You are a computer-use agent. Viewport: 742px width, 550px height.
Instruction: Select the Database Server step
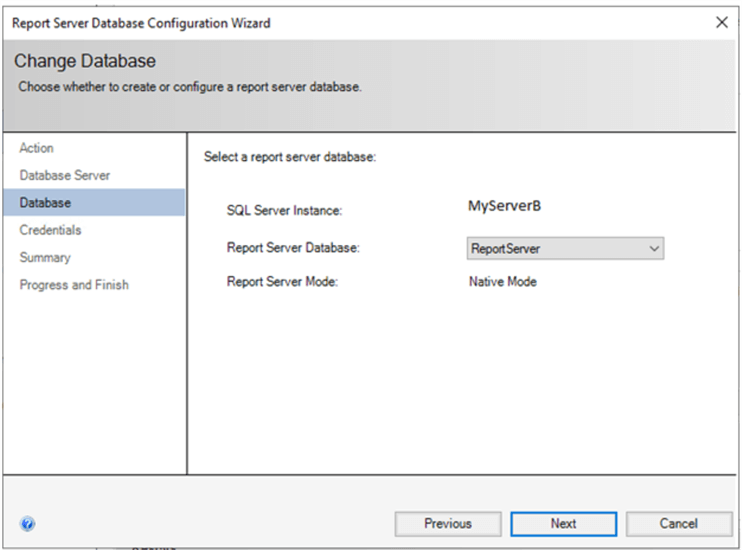click(x=65, y=175)
